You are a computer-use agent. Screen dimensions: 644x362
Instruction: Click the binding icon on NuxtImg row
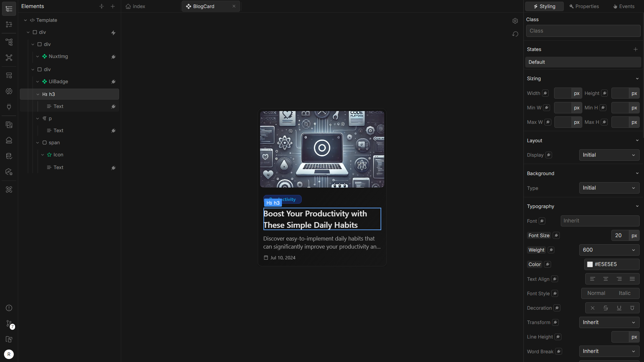(113, 57)
